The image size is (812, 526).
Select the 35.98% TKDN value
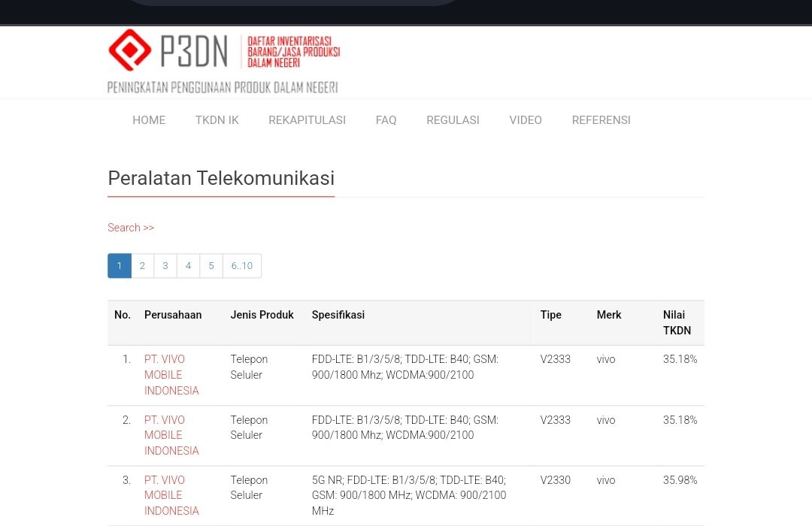tap(680, 480)
